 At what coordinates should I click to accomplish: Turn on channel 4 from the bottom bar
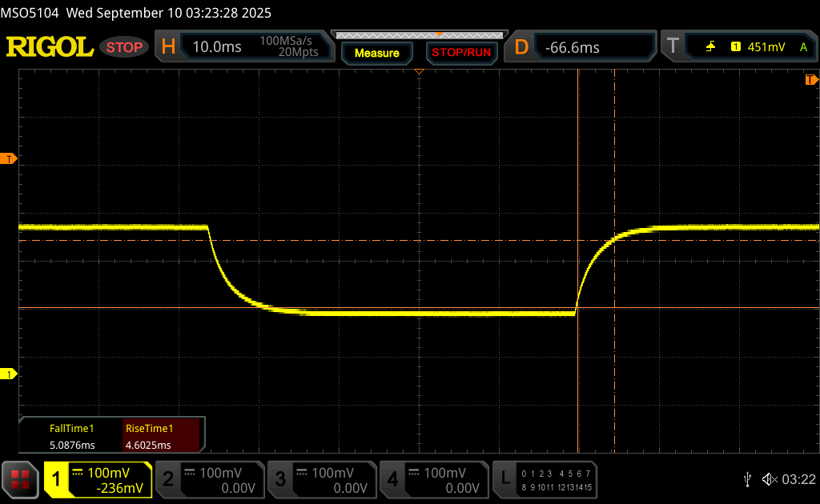click(x=432, y=478)
